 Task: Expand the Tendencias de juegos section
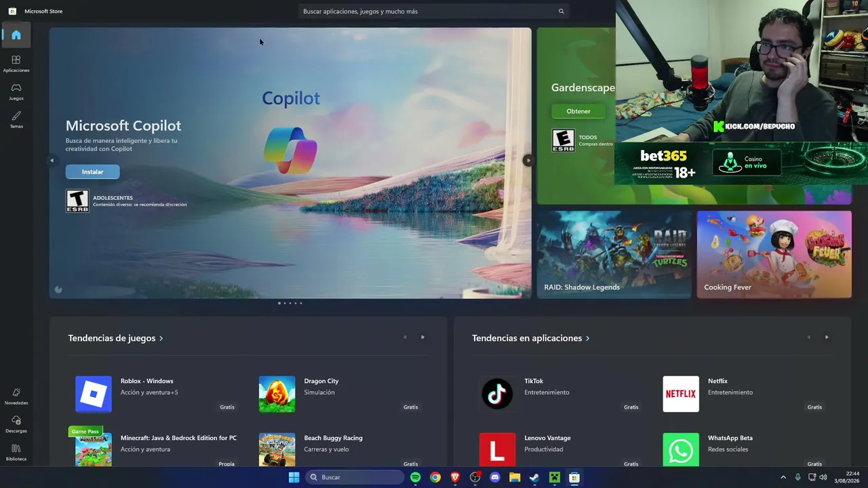(x=115, y=338)
